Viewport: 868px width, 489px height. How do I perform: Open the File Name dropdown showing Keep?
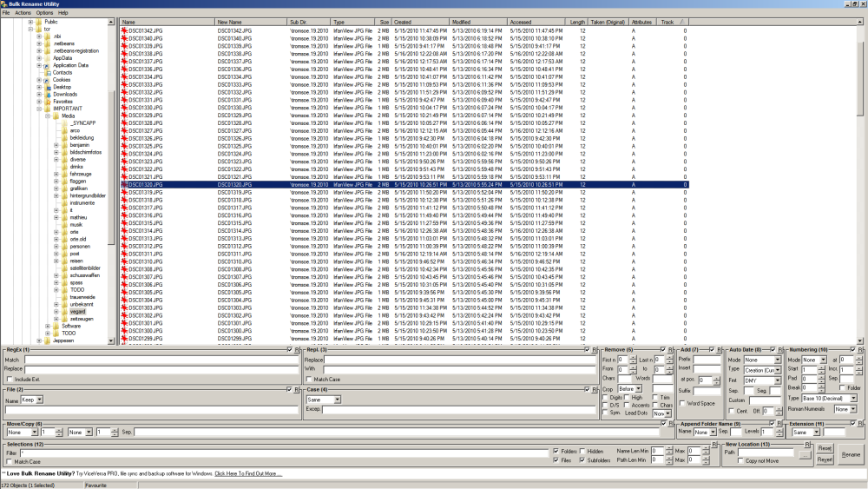[x=32, y=400]
